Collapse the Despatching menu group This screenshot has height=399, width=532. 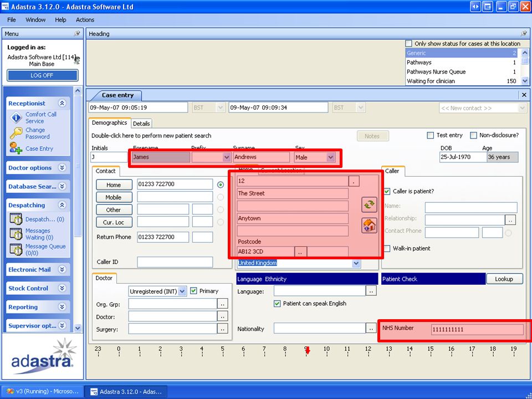coord(62,205)
